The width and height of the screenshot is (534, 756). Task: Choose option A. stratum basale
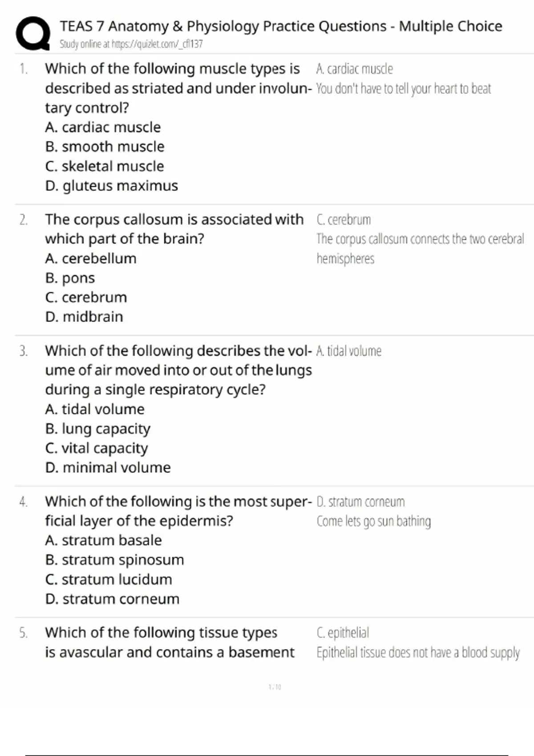(x=103, y=540)
